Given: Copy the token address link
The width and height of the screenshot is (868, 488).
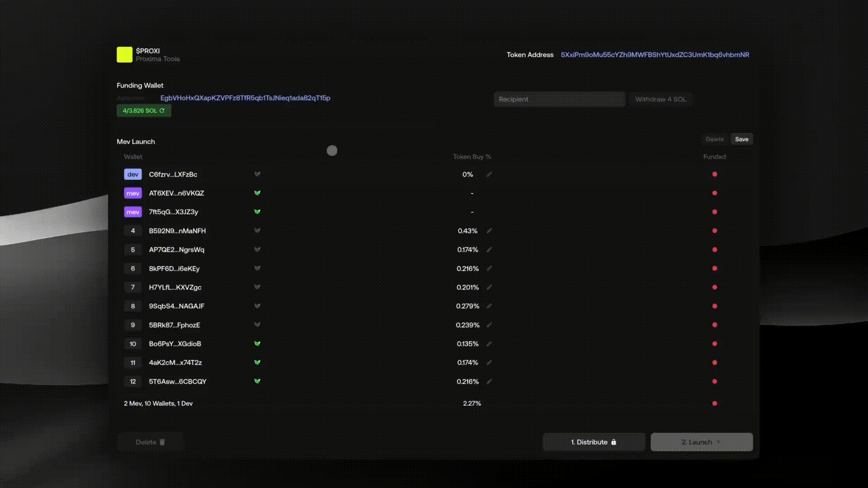Looking at the screenshot, I should (655, 55).
